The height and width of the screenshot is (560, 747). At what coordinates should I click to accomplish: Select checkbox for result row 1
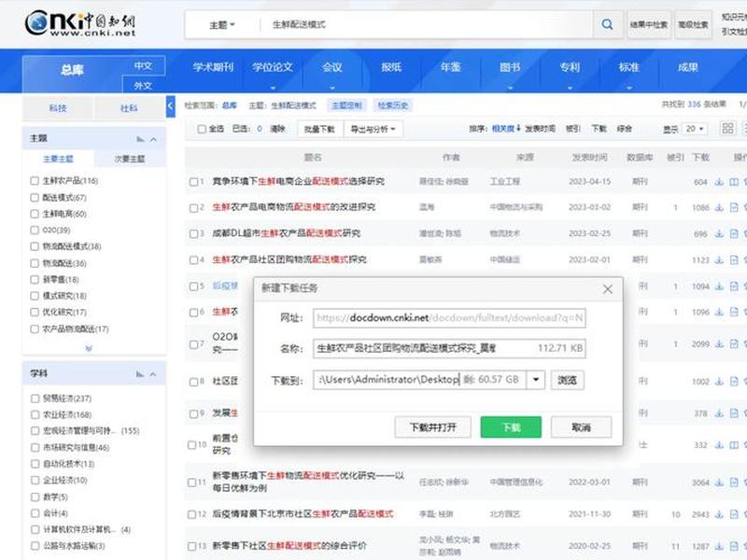pos(193,181)
